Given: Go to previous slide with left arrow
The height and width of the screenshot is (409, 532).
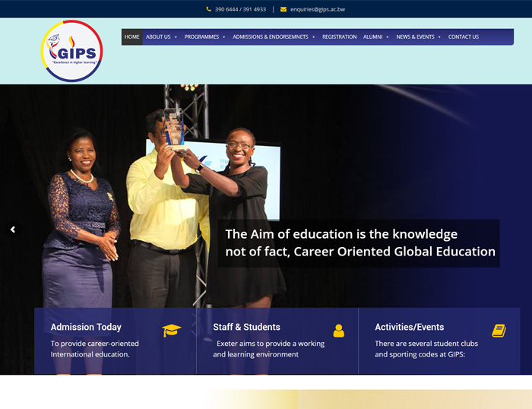Looking at the screenshot, I should coord(12,230).
